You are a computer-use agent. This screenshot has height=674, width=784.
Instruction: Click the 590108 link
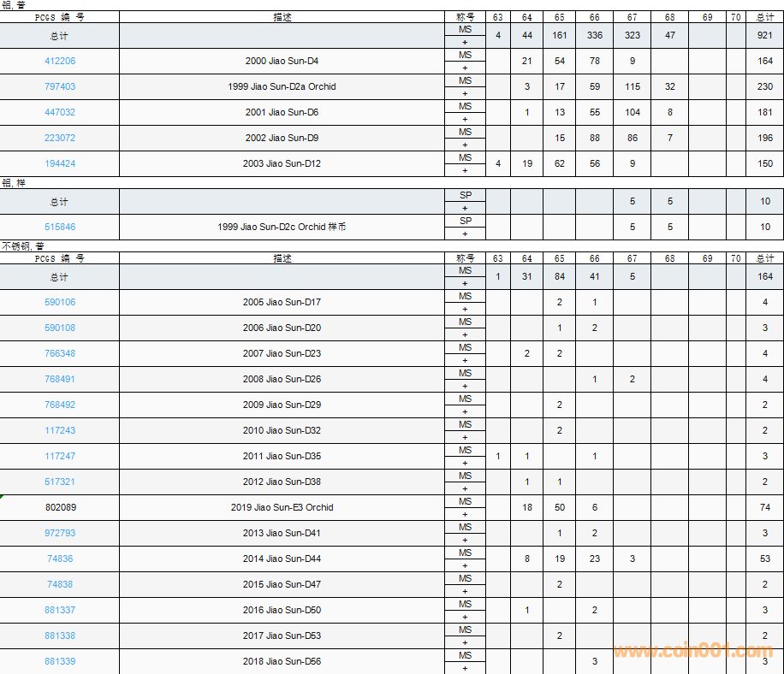tap(60, 328)
